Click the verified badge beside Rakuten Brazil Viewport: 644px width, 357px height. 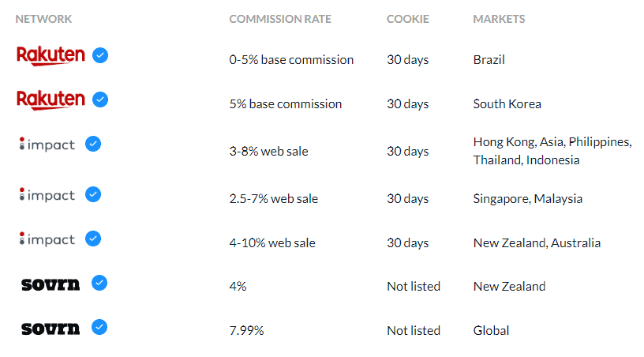coord(100,55)
